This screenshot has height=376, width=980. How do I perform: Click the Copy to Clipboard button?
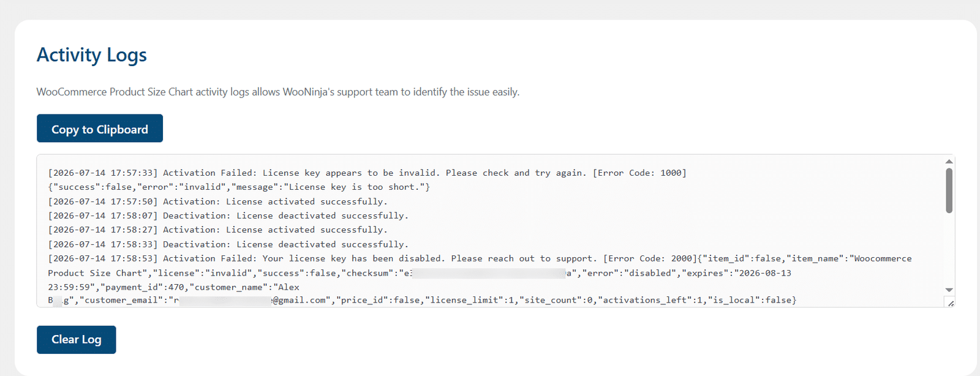(100, 128)
